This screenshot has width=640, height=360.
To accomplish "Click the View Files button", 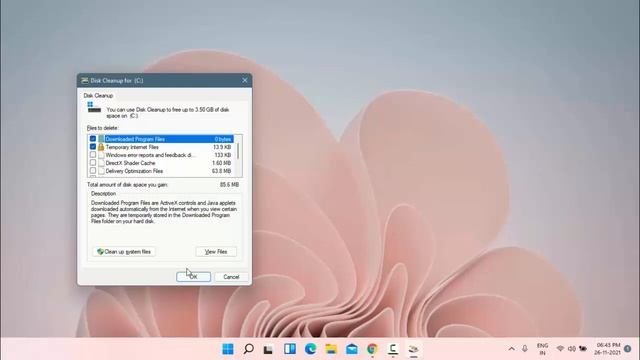I will 216,252.
